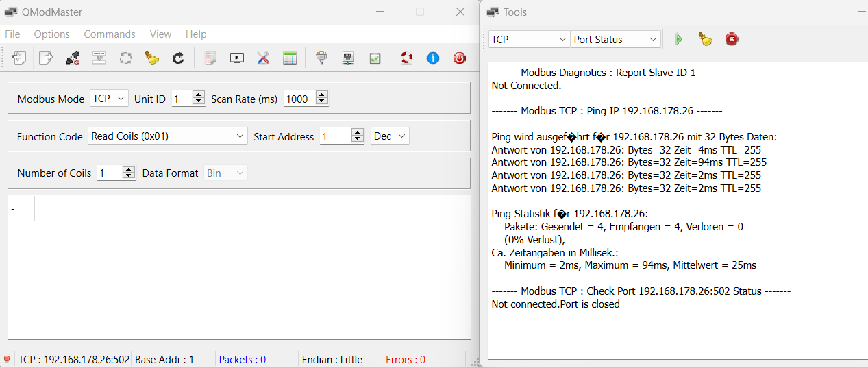Click 'Not connected.Port is closed' line
The width and height of the screenshot is (868, 368).
coord(556,304)
